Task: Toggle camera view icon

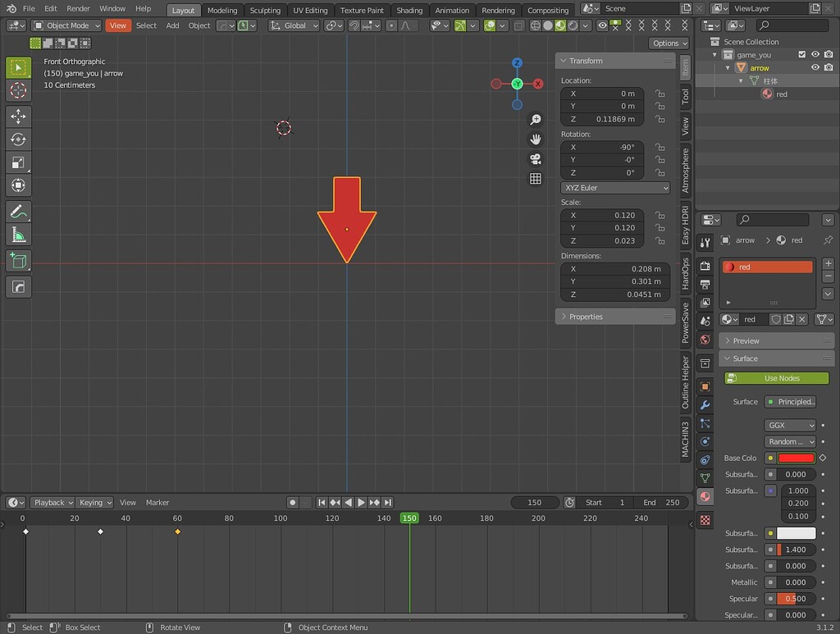Action: (535, 159)
